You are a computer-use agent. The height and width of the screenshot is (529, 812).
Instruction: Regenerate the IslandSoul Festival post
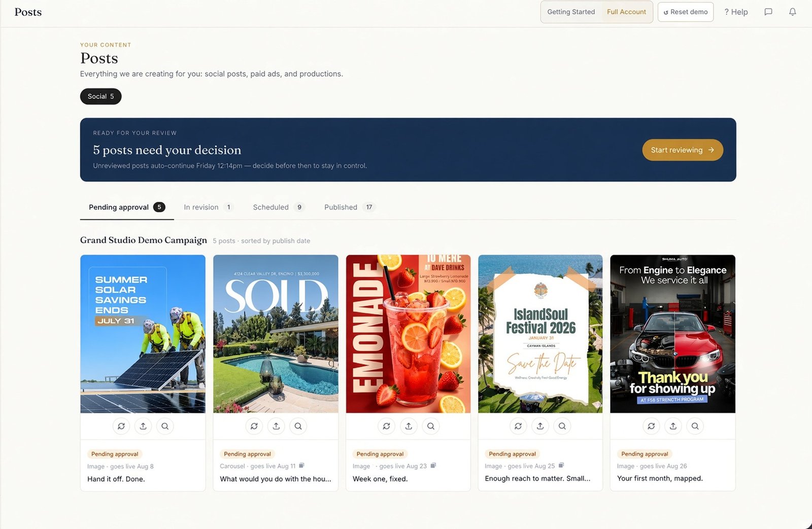(x=518, y=426)
